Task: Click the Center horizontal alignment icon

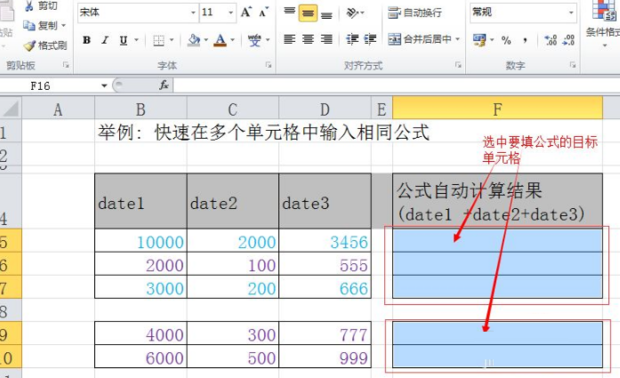Action: [308, 39]
